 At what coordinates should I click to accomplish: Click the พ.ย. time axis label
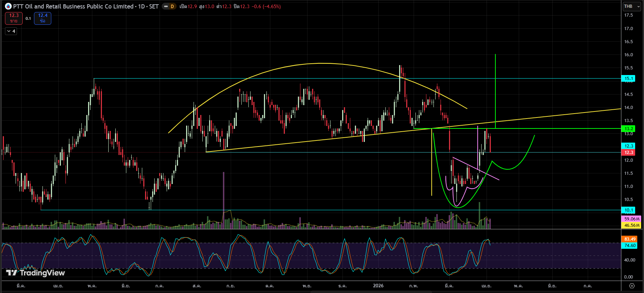click(x=307, y=286)
